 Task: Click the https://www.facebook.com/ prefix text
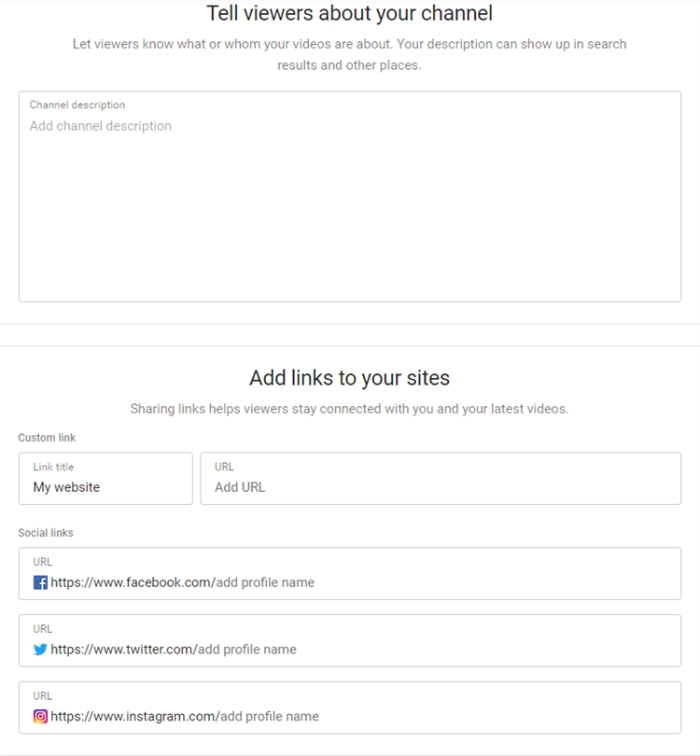click(132, 582)
